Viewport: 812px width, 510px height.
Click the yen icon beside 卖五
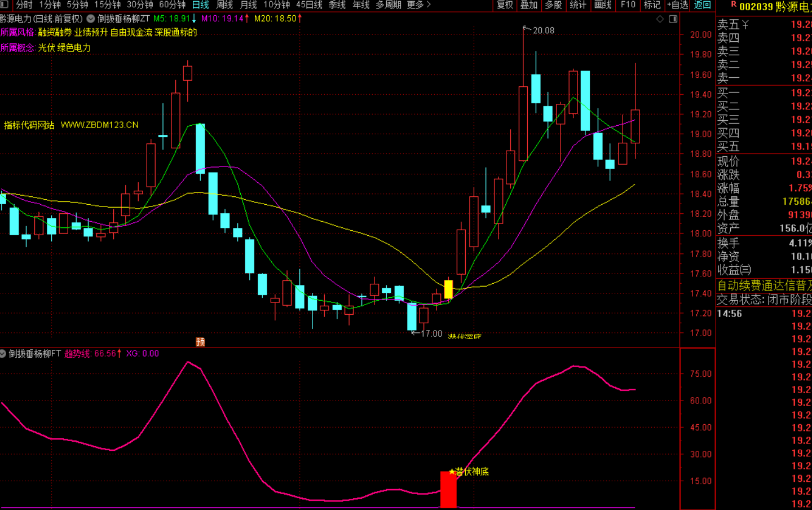745,25
